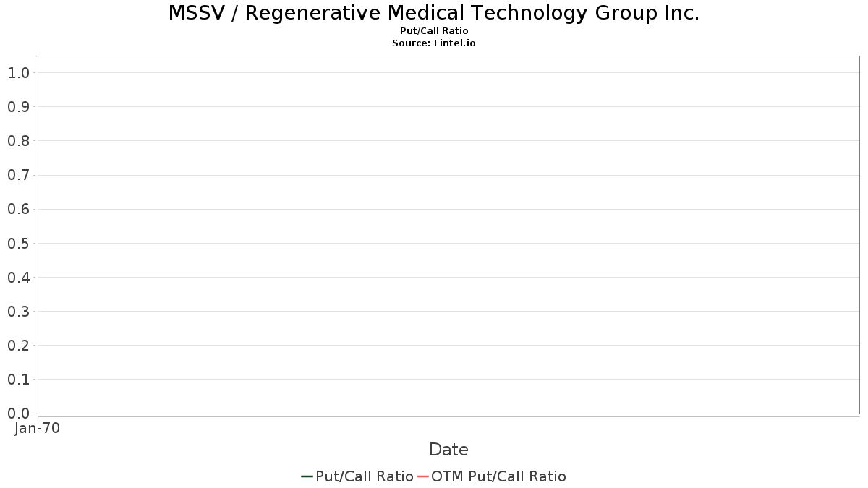Click the red OTM legend line swatch
The image size is (868, 488).
pos(423,476)
